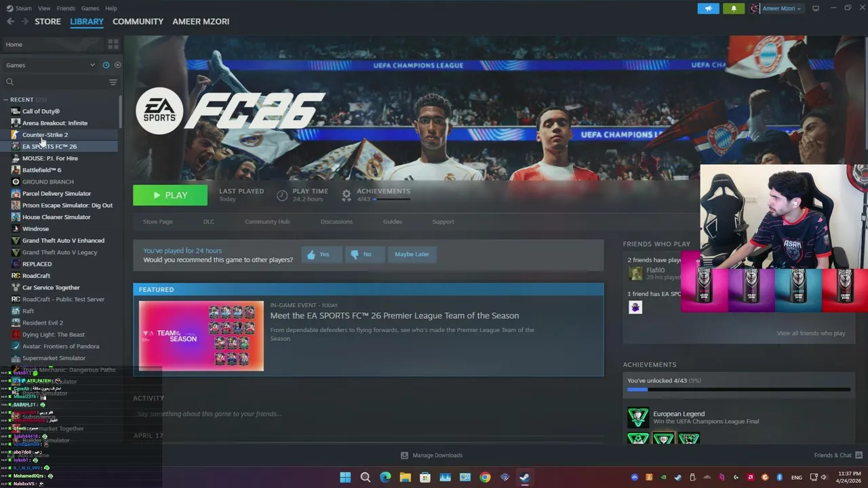This screenshot has height=488, width=868.
Task: Click the Maybe Later button
Action: (412, 254)
